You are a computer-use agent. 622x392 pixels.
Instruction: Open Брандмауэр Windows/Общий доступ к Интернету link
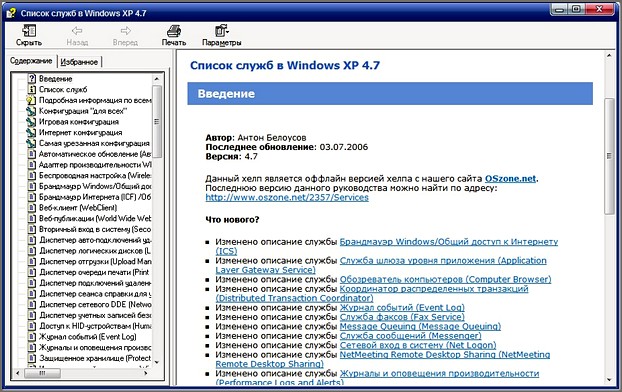click(449, 242)
